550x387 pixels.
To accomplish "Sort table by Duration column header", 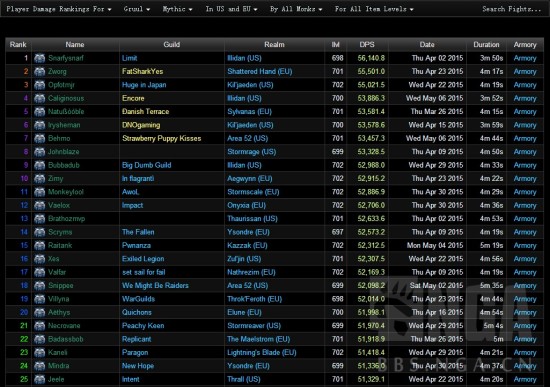I will [486, 45].
